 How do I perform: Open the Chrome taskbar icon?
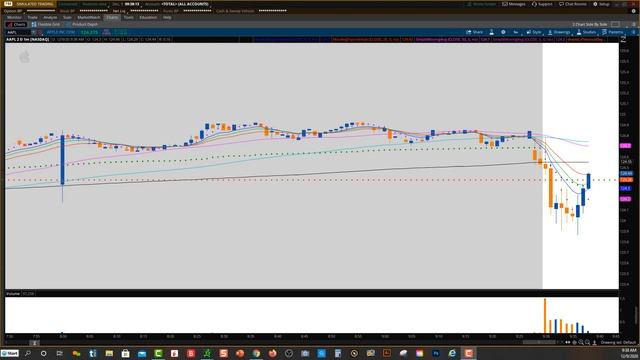click(256, 353)
